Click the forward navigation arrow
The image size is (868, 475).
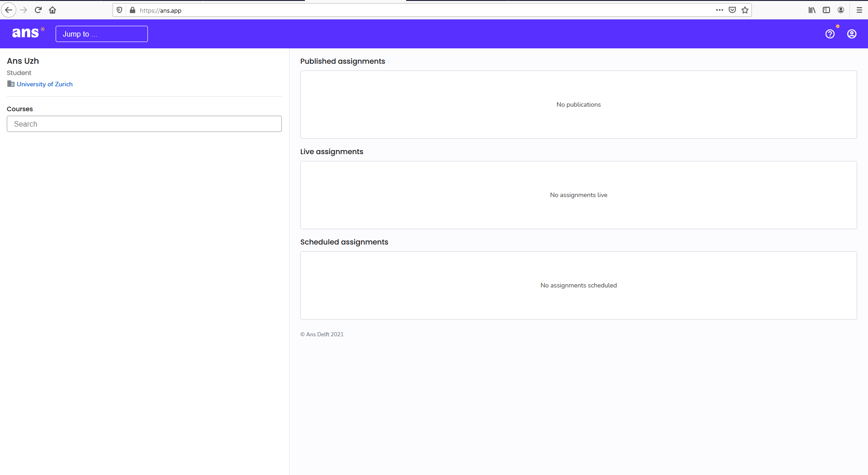click(24, 10)
